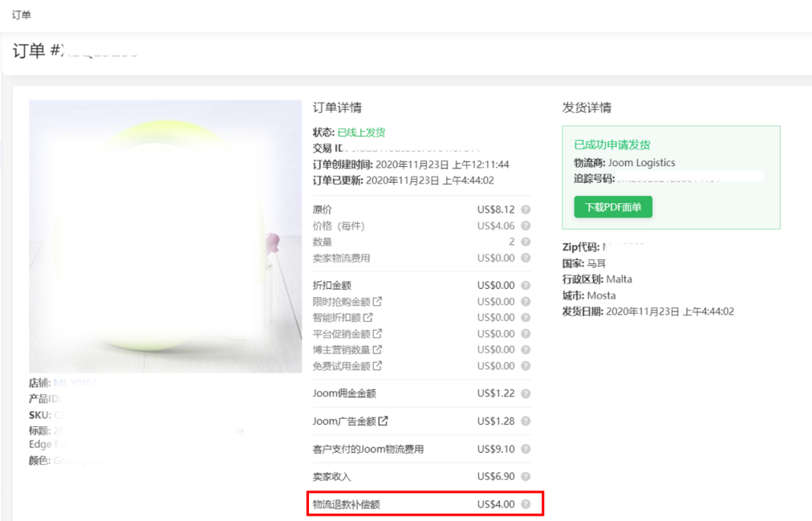
Task: Click the help icon next to 客户支付的Joom物流费用
Action: [x=526, y=448]
